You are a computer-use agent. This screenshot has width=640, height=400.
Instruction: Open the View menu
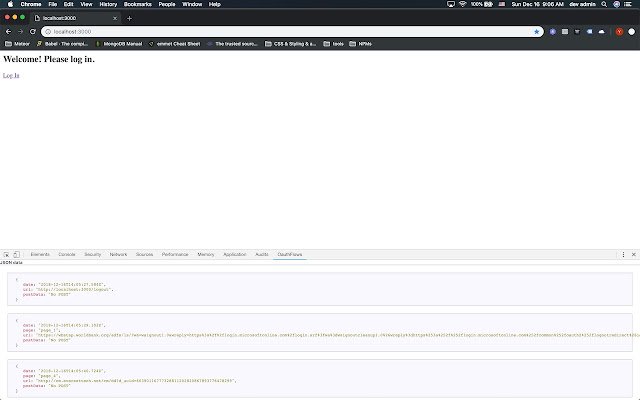point(86,4)
